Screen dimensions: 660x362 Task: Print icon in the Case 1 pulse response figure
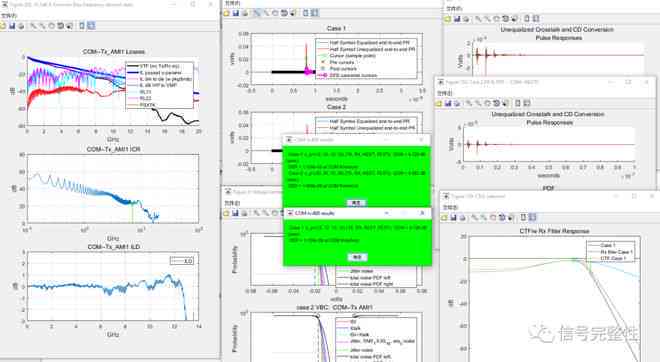[245, 13]
